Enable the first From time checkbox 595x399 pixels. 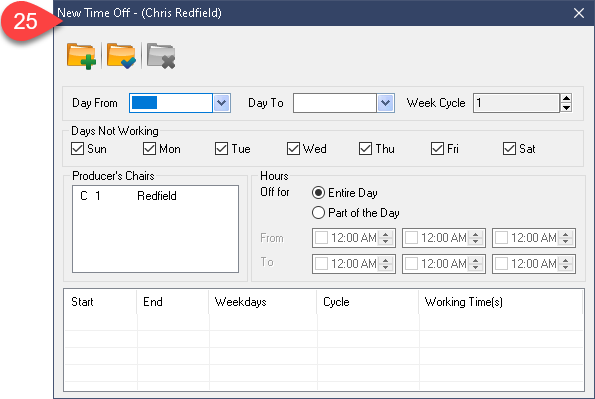coord(321,238)
